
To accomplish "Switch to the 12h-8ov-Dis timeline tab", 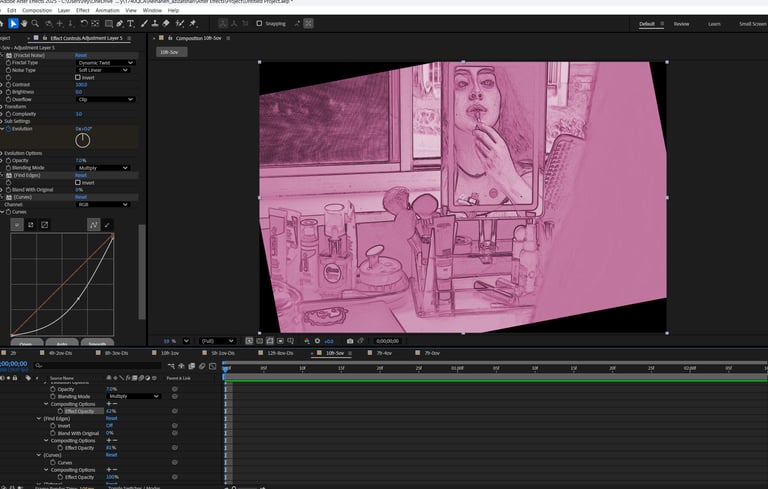I will click(x=280, y=353).
